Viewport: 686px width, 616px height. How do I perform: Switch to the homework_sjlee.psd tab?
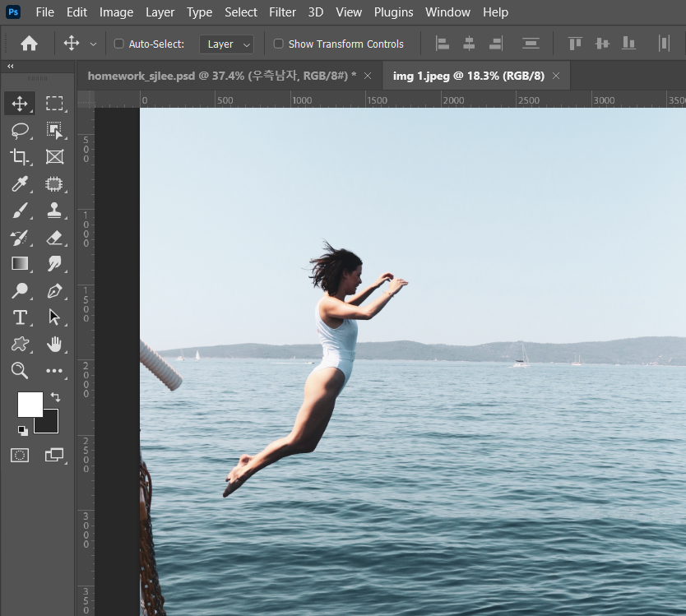220,76
